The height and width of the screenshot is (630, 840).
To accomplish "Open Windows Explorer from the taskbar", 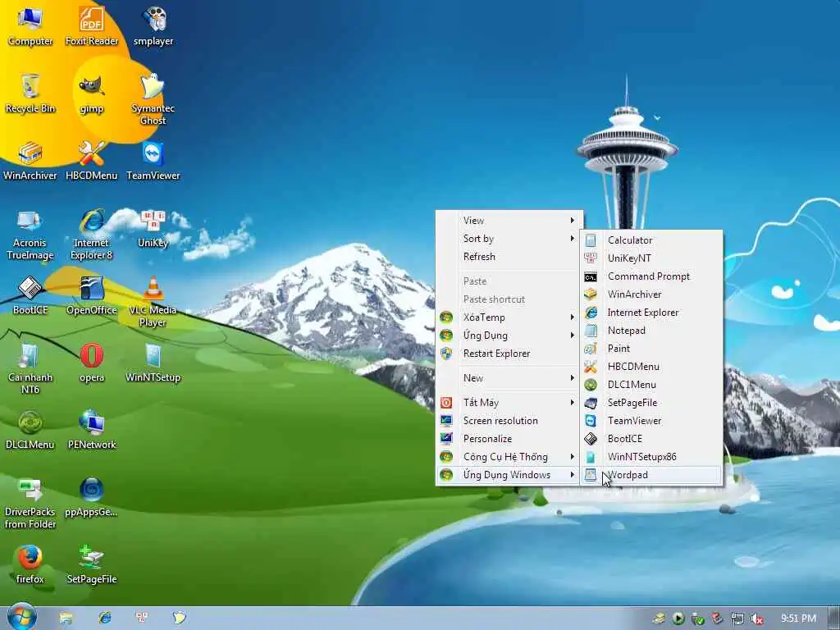I will [66, 619].
